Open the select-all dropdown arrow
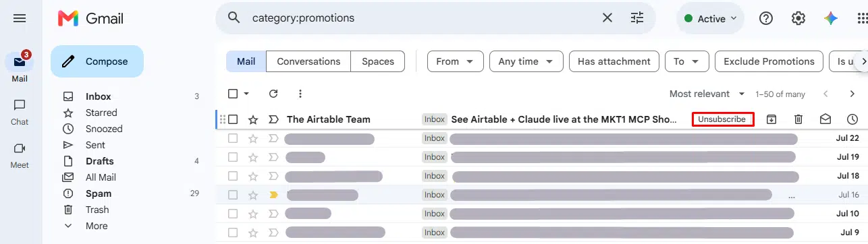 click(246, 94)
